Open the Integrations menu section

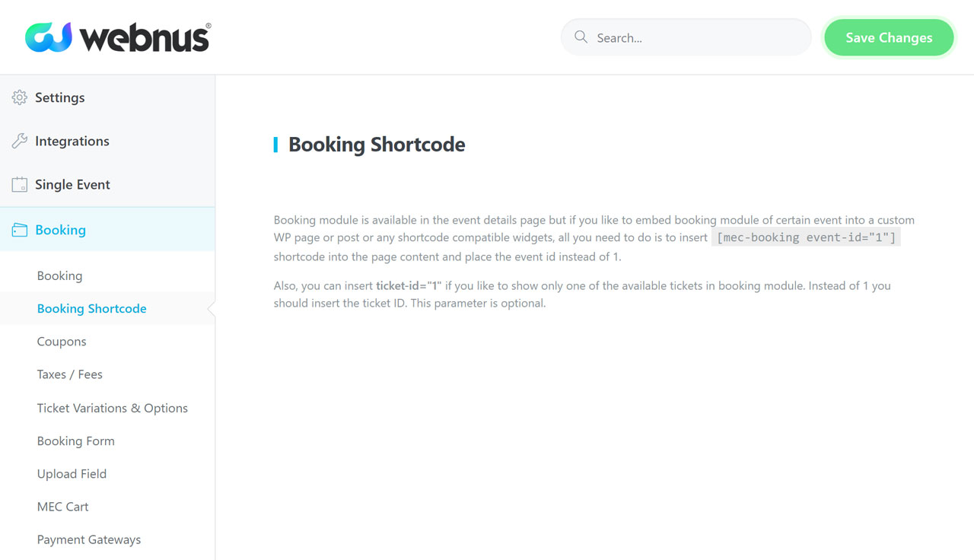pos(107,141)
